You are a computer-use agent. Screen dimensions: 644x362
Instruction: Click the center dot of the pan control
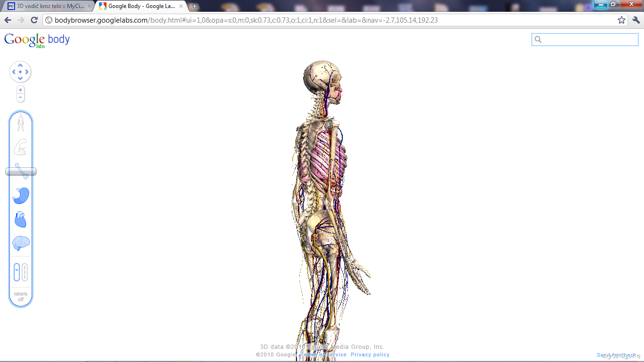pos(20,72)
